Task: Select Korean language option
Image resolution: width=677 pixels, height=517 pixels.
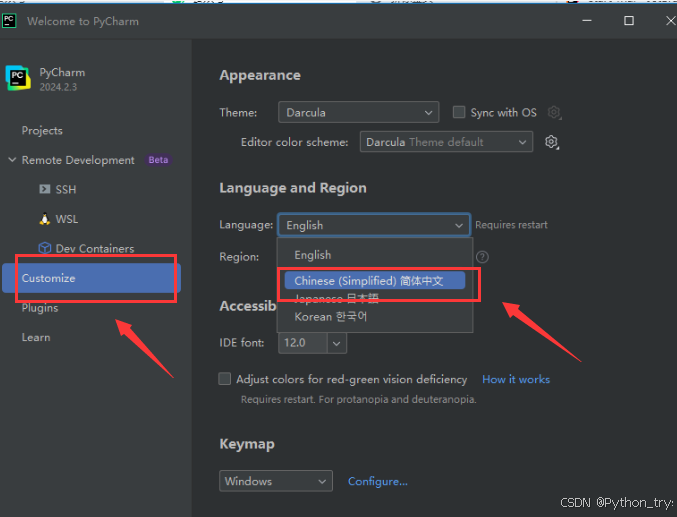Action: coord(330,317)
